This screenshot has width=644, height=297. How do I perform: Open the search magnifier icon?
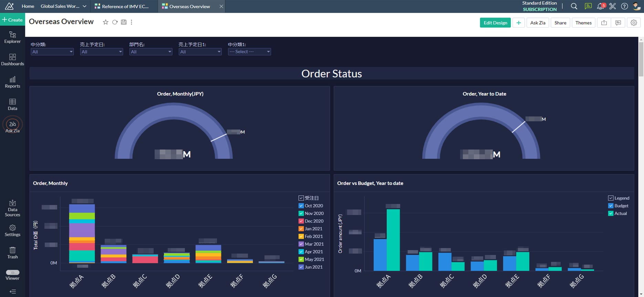click(x=574, y=6)
